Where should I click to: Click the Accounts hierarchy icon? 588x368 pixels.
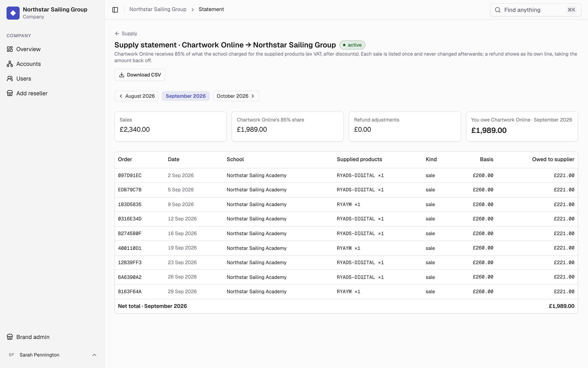tap(10, 64)
